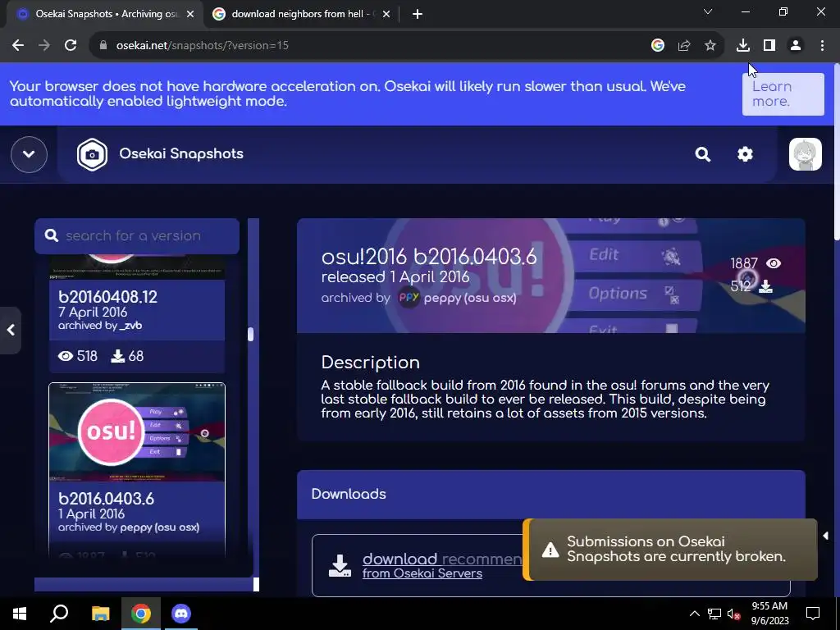Collapse the left side panel arrow

11,330
